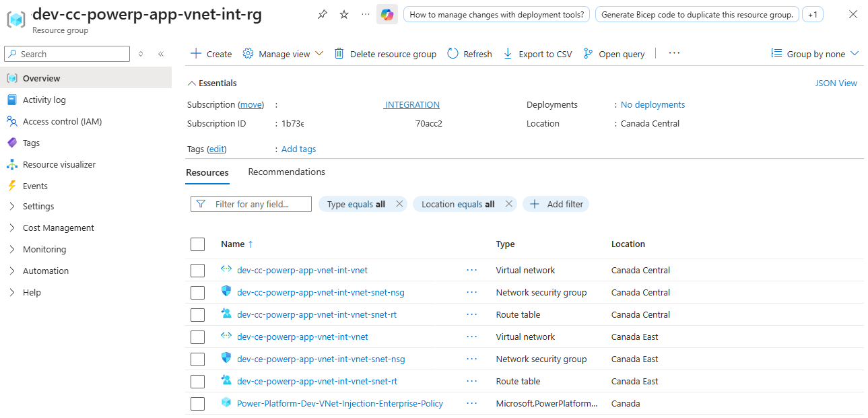
Task: Open the Group by none dropdown
Action: [x=815, y=54]
